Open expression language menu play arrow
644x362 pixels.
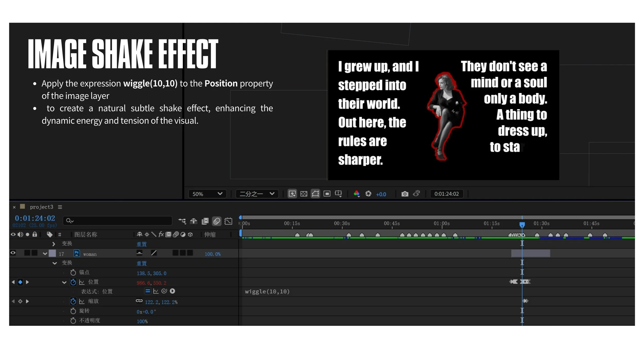[x=173, y=291]
